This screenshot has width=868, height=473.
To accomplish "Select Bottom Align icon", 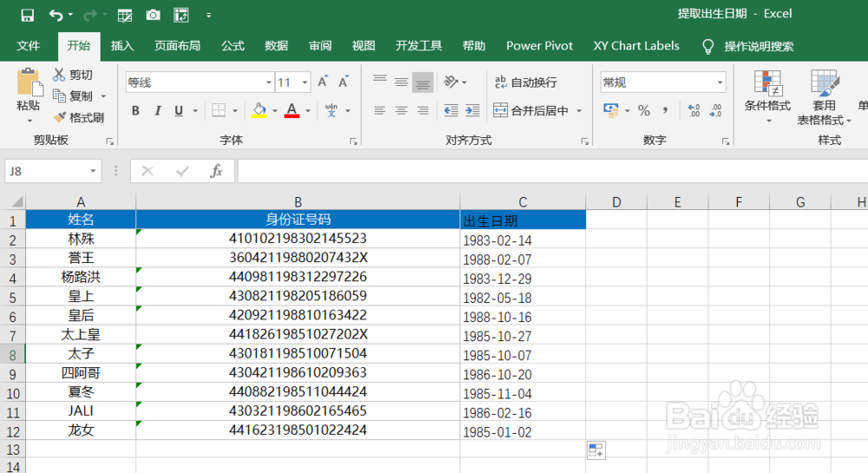I will [423, 82].
